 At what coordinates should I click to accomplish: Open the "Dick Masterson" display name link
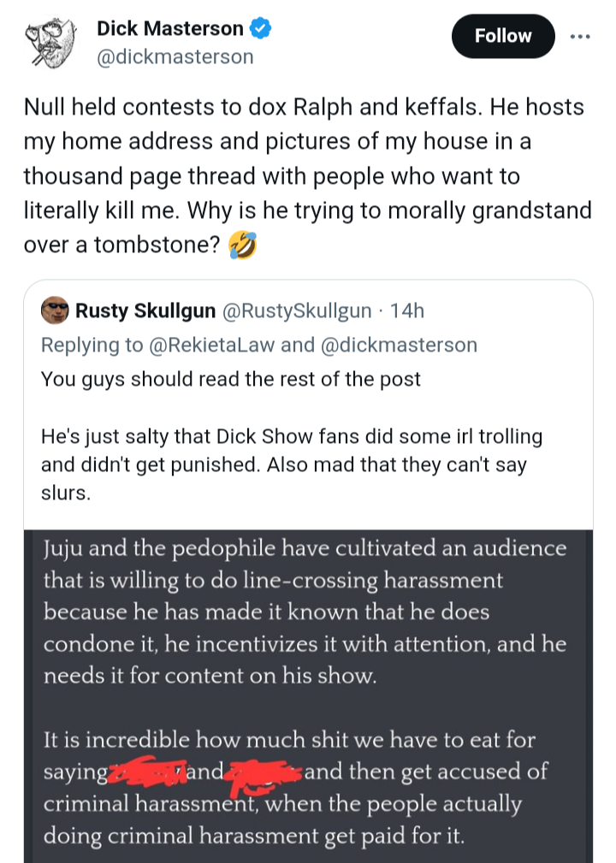coord(170,29)
